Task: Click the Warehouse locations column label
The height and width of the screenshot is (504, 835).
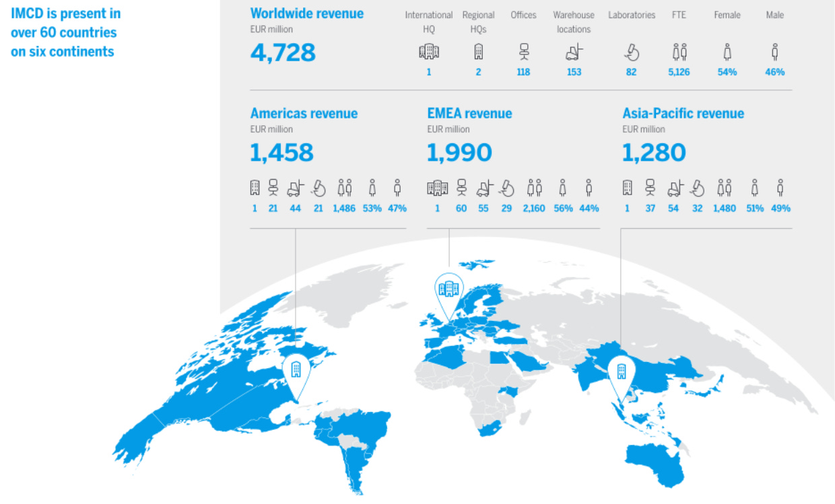Action: (x=574, y=22)
